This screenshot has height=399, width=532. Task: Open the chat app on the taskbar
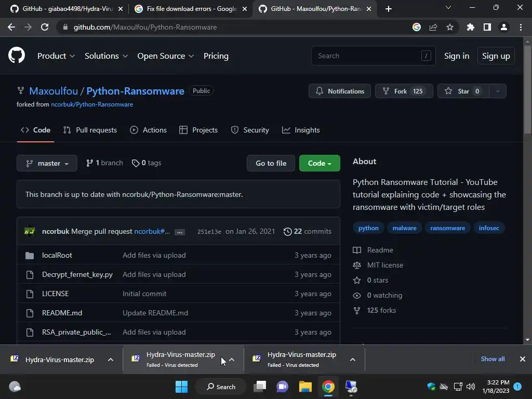[282, 387]
